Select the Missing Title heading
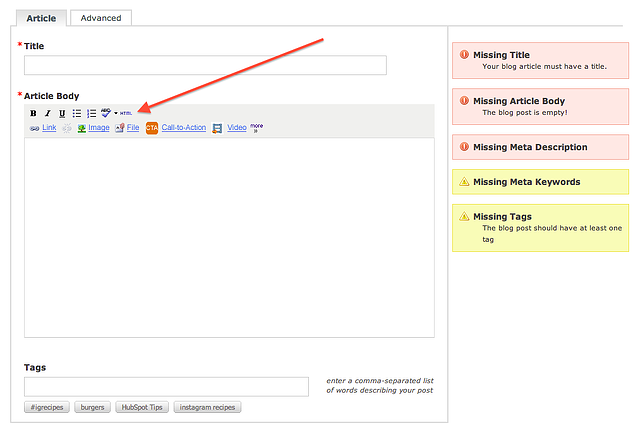 [501, 55]
